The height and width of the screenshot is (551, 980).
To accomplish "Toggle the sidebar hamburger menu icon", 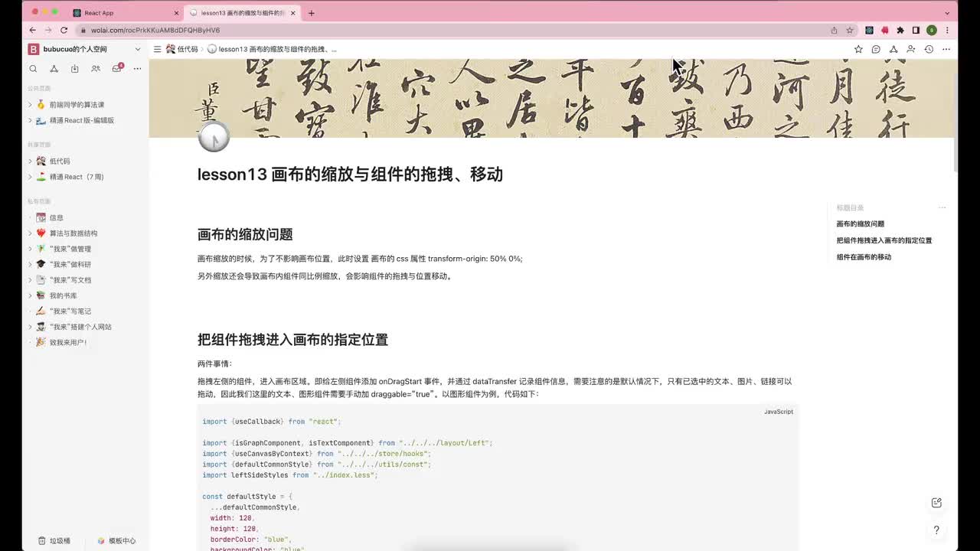I will coord(157,49).
